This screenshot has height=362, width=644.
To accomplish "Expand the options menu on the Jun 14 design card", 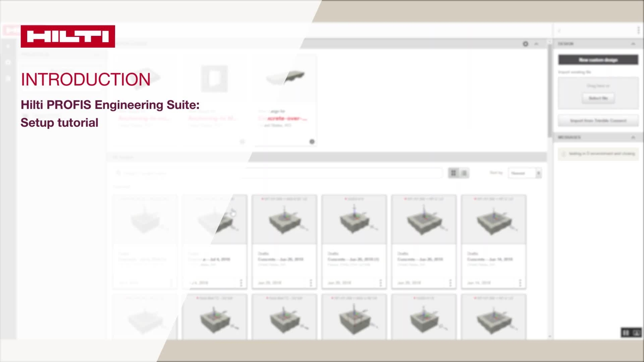I will pyautogui.click(x=520, y=283).
